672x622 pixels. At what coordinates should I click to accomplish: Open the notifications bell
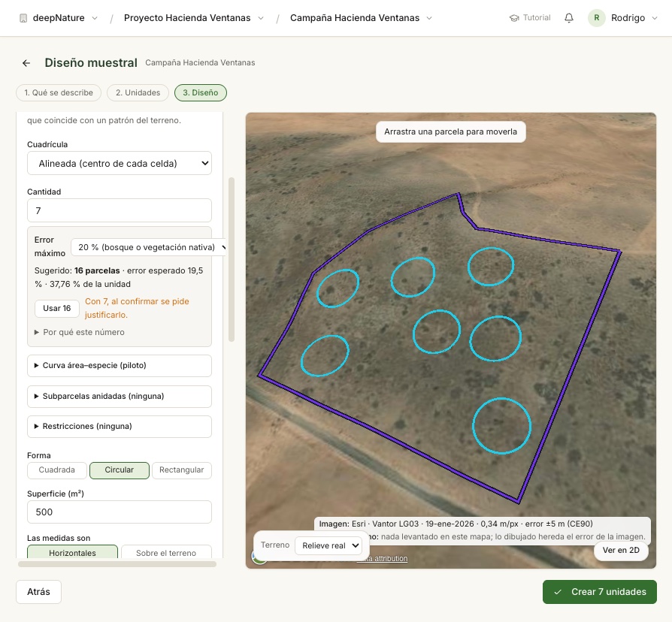tap(569, 18)
